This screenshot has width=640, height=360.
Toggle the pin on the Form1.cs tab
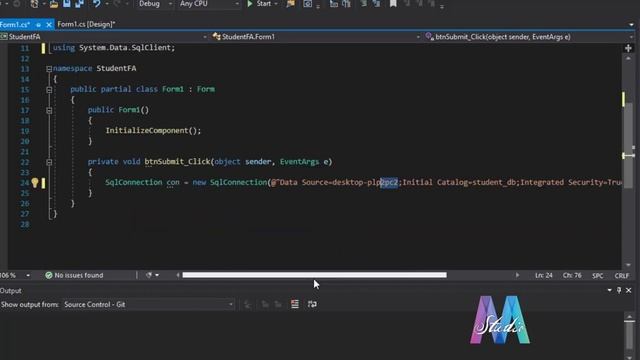click(x=38, y=25)
